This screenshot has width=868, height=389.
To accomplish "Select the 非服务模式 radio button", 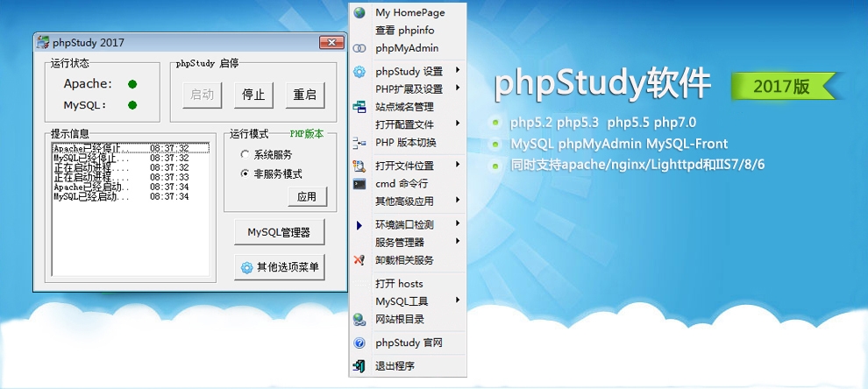I will [x=245, y=173].
